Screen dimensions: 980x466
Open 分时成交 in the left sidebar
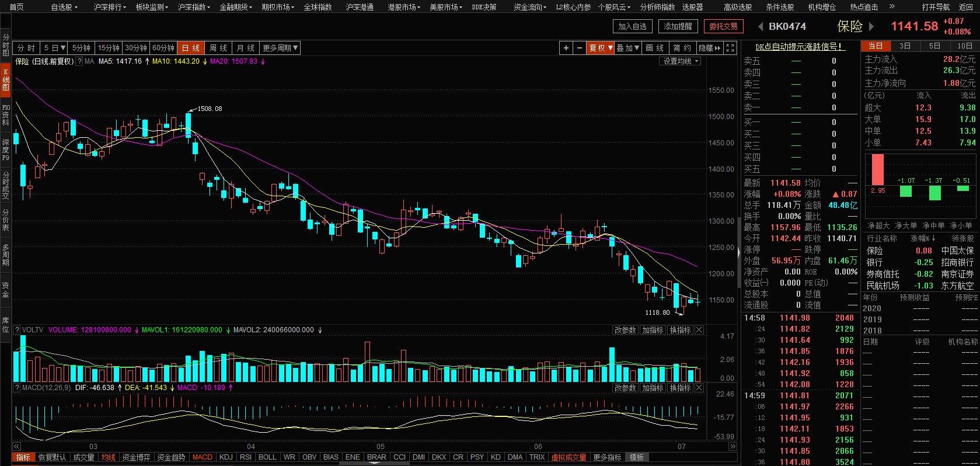[5, 185]
